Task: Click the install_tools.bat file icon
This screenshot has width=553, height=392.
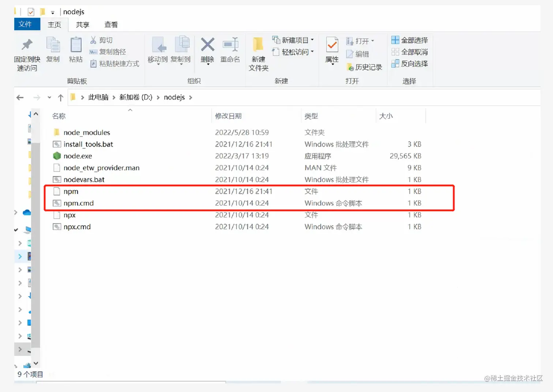Action: (57, 144)
